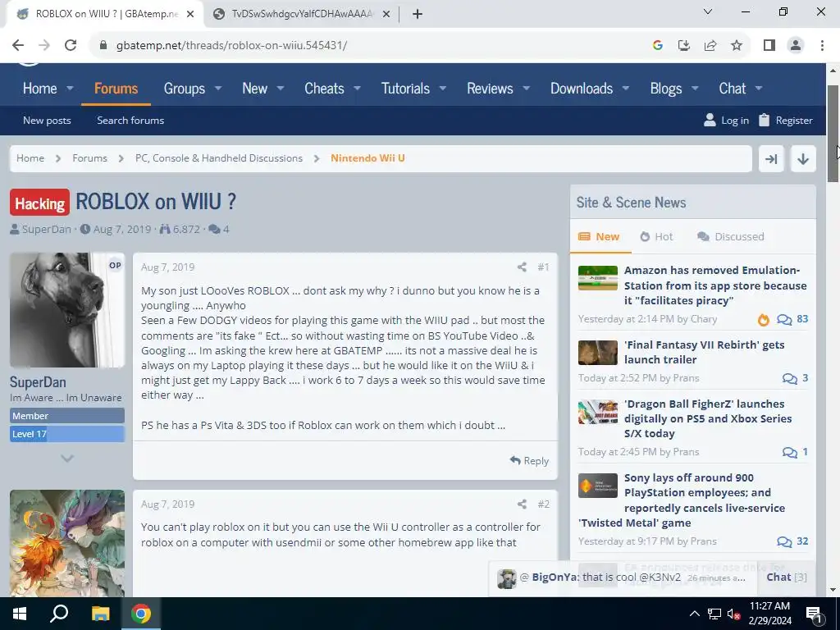
Task: Open 'Final Fantasy VII Rebirth' news article
Action: pos(704,353)
